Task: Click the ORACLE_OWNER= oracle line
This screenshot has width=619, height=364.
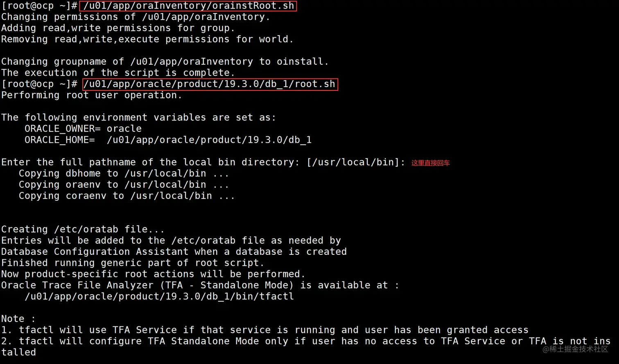Action: coord(83,129)
